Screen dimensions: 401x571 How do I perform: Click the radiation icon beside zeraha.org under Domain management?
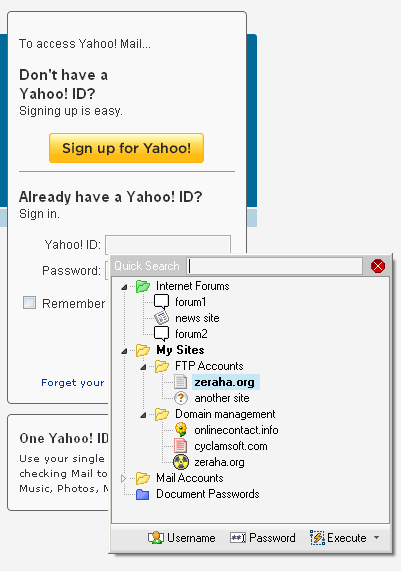tap(181, 462)
